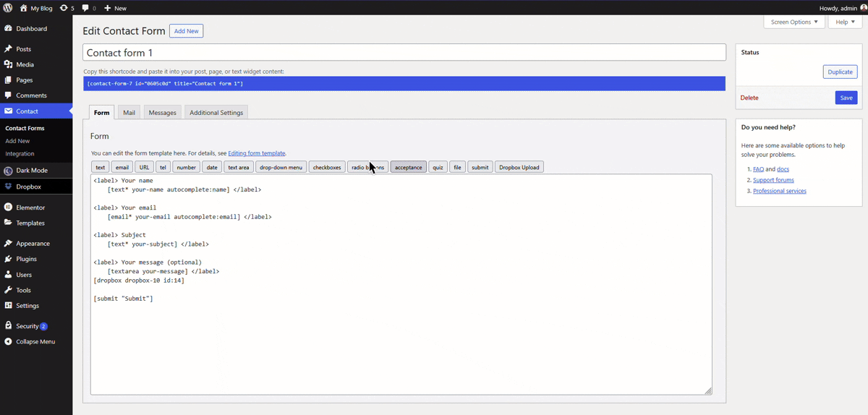This screenshot has height=415, width=868.
Task: Expand the Help dropdown
Action: 845,22
